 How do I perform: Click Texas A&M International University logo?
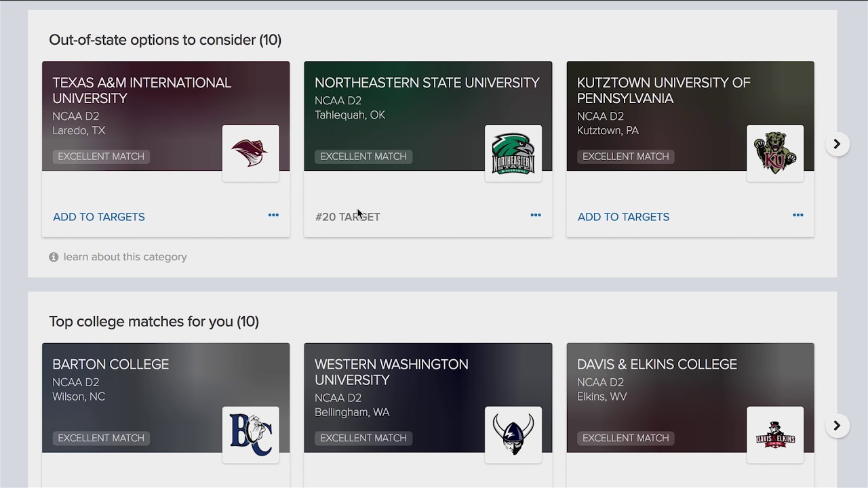(x=250, y=153)
